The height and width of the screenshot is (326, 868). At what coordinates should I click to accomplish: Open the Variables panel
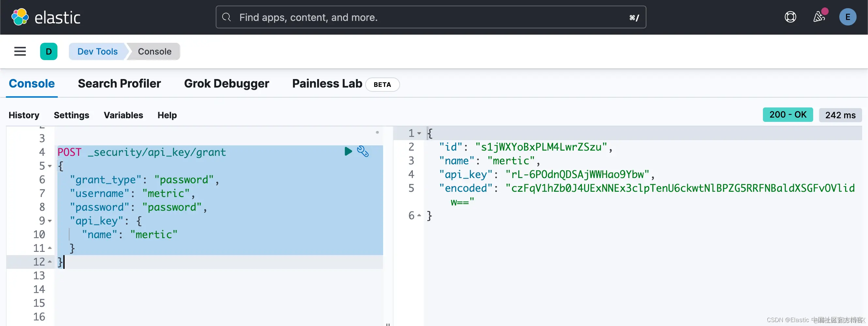pos(123,115)
